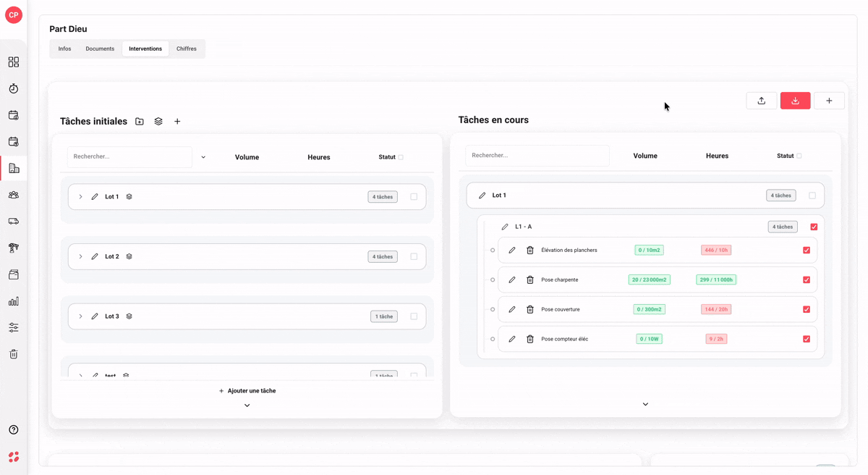Check the Lot 3 checkbox
868x475 pixels.
(x=414, y=316)
